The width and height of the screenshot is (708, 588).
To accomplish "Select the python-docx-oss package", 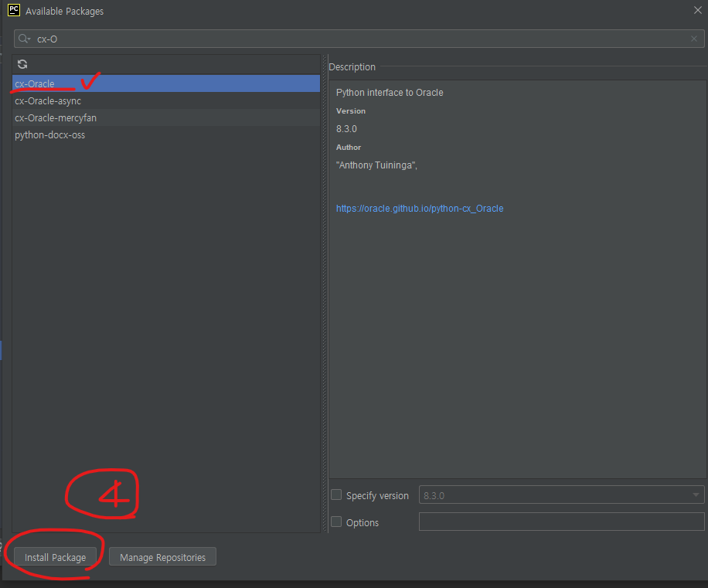I will (x=166, y=135).
